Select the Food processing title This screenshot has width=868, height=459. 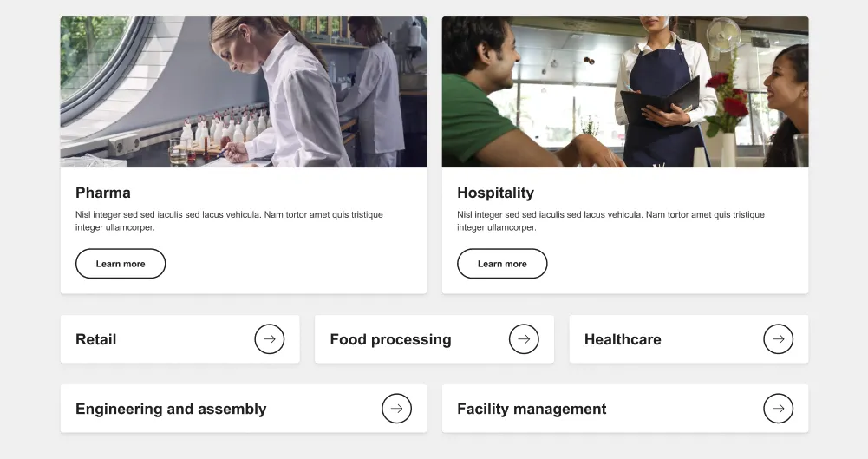click(390, 339)
